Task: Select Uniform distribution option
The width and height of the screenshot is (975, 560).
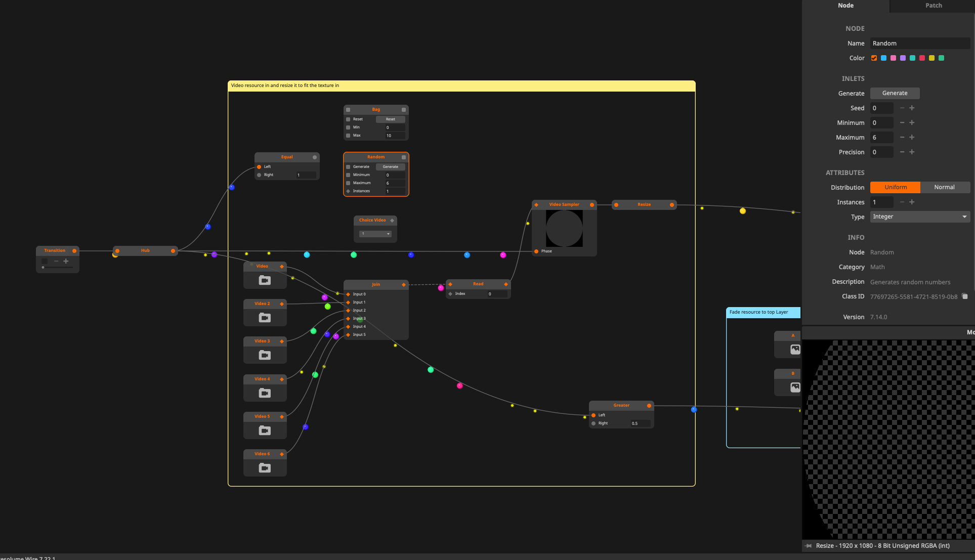Action: pyautogui.click(x=895, y=187)
